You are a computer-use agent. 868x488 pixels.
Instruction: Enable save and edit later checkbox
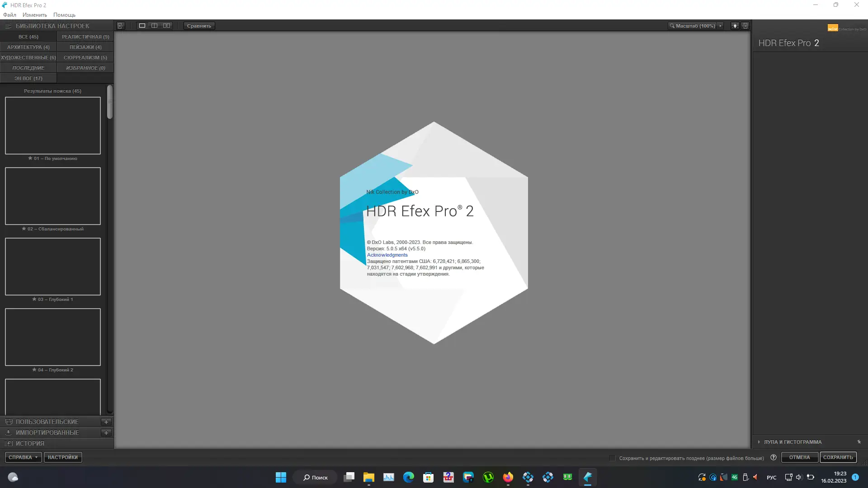613,458
